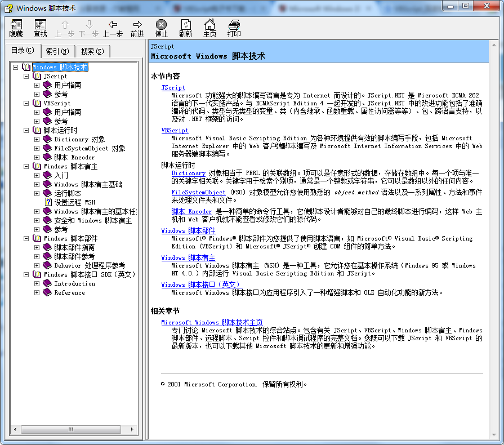Expand the VBScript tree node
Screen dimensions: 504x445
[25, 103]
